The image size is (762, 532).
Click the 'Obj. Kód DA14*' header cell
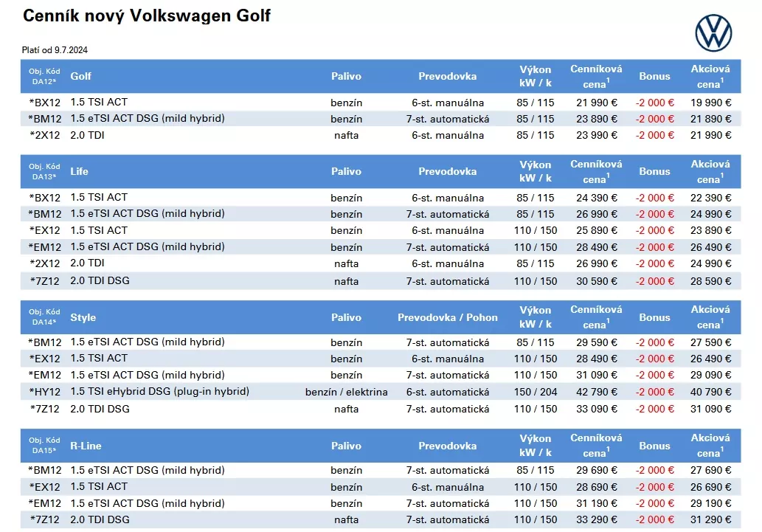[44, 317]
